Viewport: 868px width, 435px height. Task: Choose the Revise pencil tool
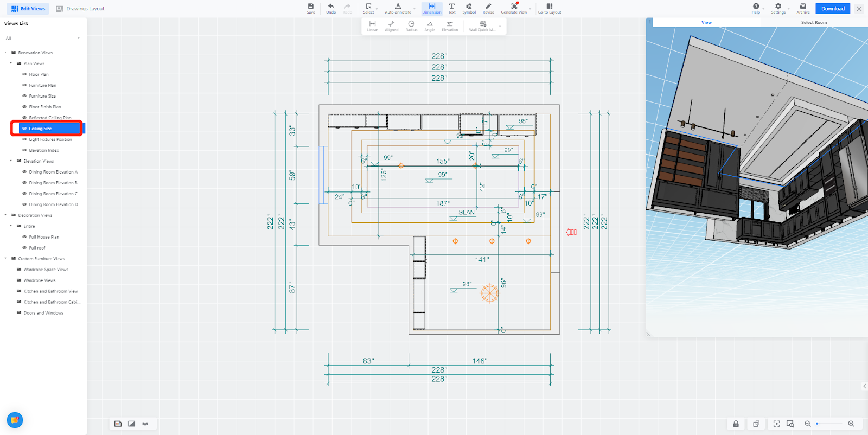tap(488, 8)
